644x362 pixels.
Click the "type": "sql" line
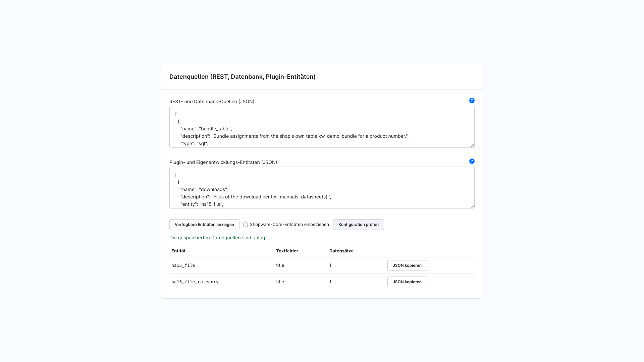(194, 143)
